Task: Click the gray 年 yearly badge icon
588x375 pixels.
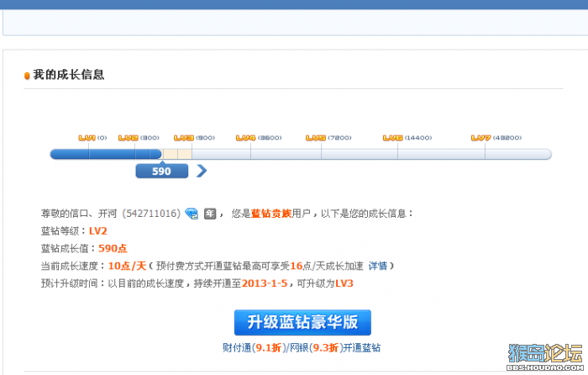Action: (210, 214)
